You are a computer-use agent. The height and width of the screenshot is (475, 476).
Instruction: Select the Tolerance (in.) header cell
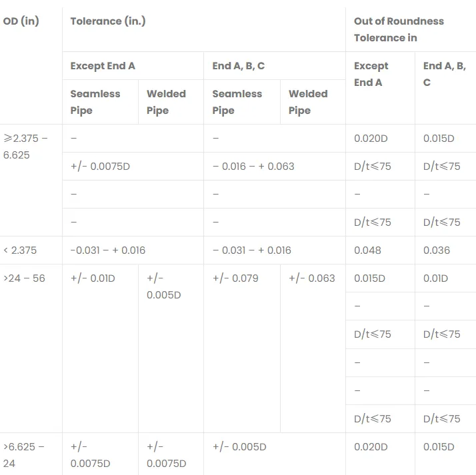(x=108, y=21)
